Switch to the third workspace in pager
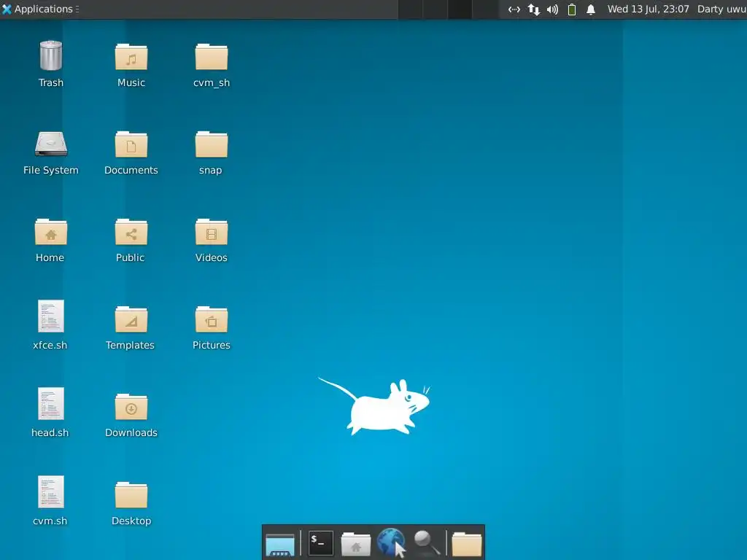This screenshot has height=560, width=747. click(460, 9)
